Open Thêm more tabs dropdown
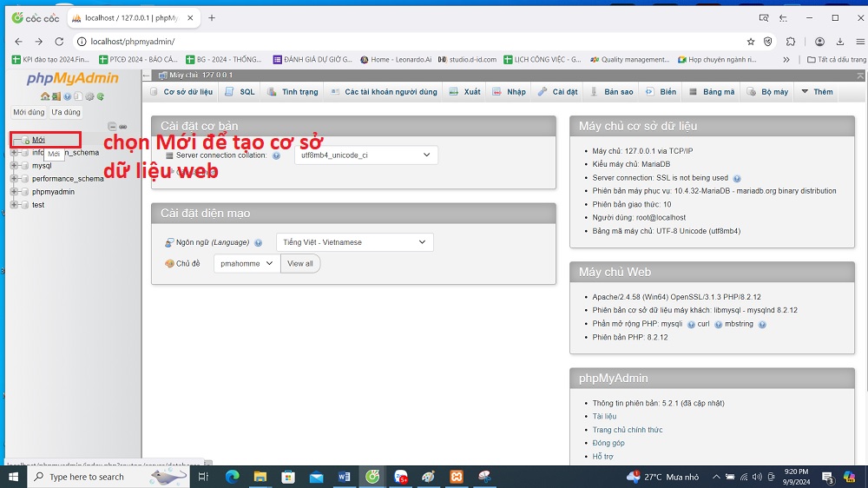The height and width of the screenshot is (488, 868). click(x=817, y=92)
